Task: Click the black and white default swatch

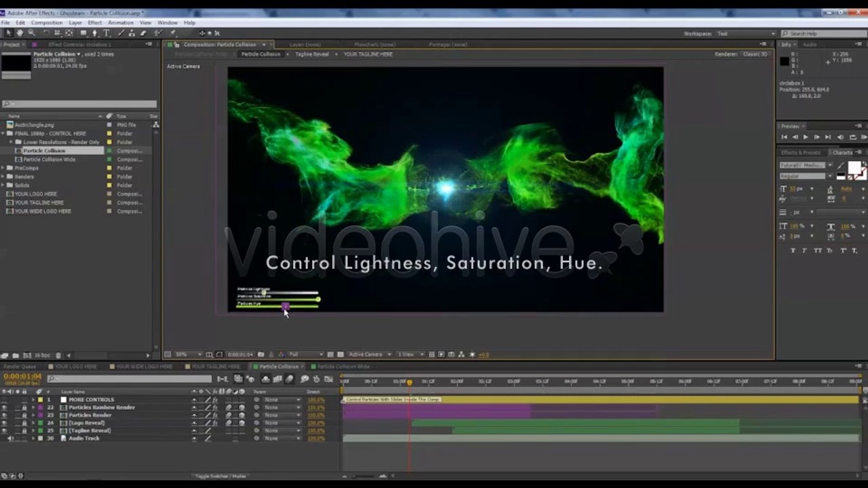Action: [x=842, y=177]
